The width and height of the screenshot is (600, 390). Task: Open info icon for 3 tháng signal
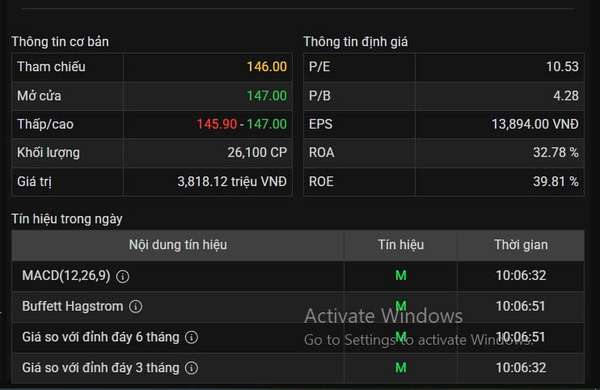(x=191, y=368)
